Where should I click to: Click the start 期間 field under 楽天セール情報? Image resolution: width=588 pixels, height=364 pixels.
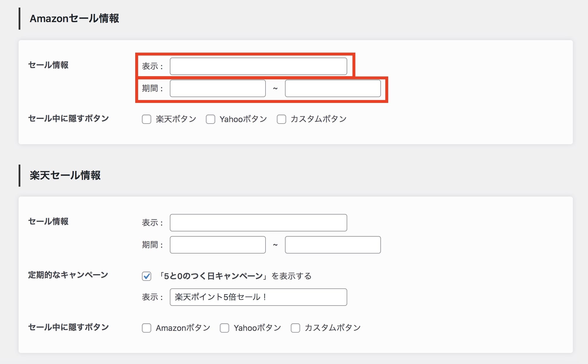217,245
